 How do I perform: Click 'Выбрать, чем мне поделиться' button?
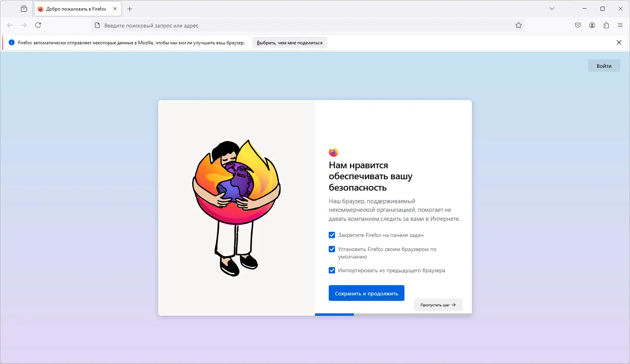point(290,43)
